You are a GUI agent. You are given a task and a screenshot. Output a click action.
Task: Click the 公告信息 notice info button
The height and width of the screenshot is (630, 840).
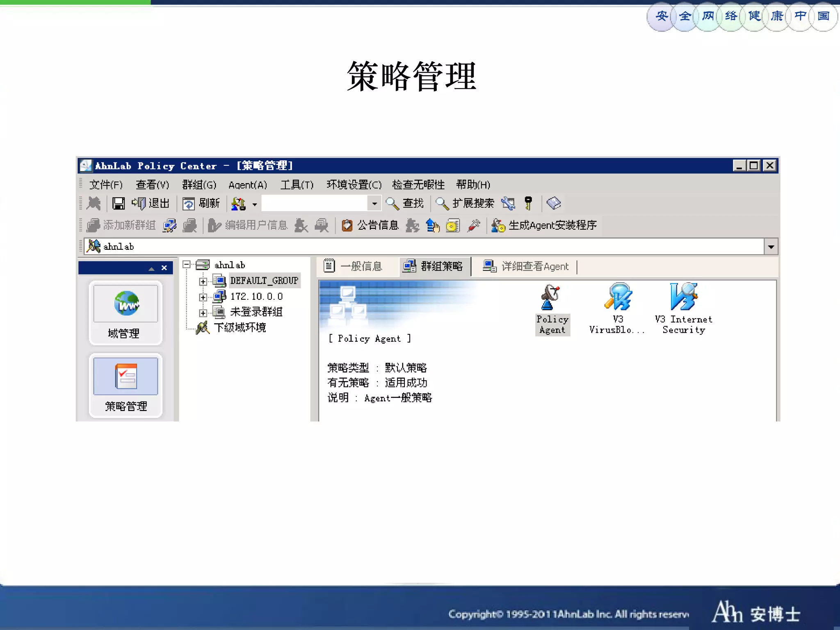(370, 225)
